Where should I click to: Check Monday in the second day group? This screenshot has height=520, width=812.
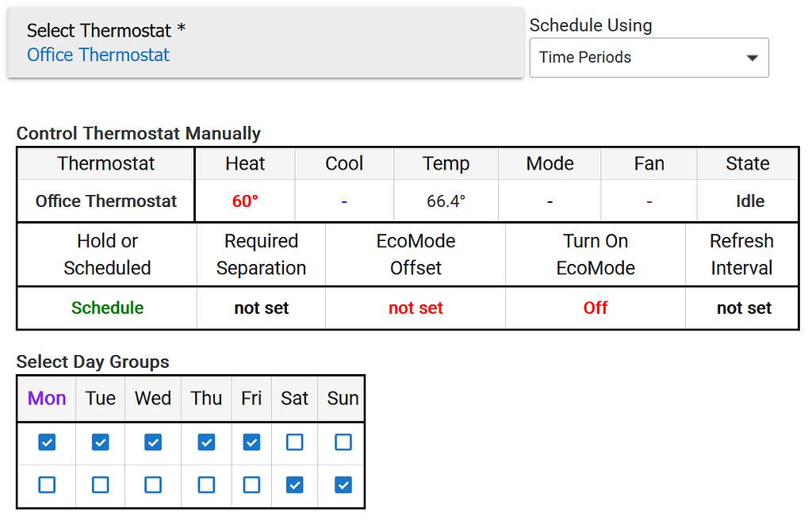click(x=46, y=484)
